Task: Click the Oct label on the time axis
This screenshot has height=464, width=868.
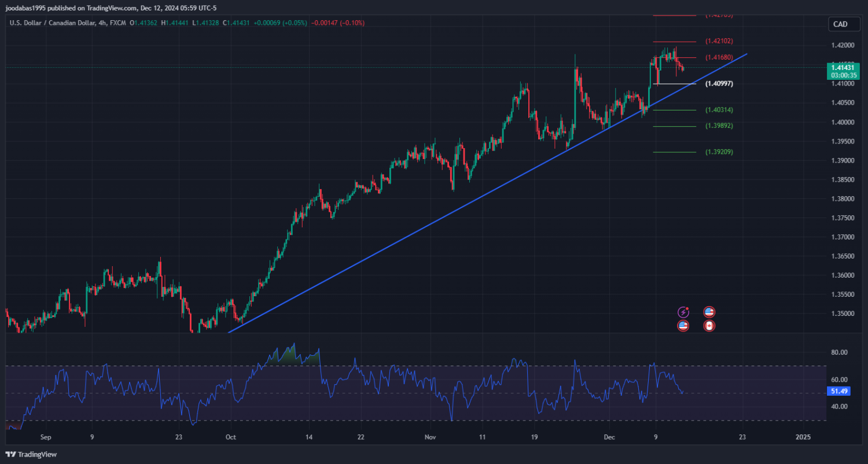Action: pos(230,437)
